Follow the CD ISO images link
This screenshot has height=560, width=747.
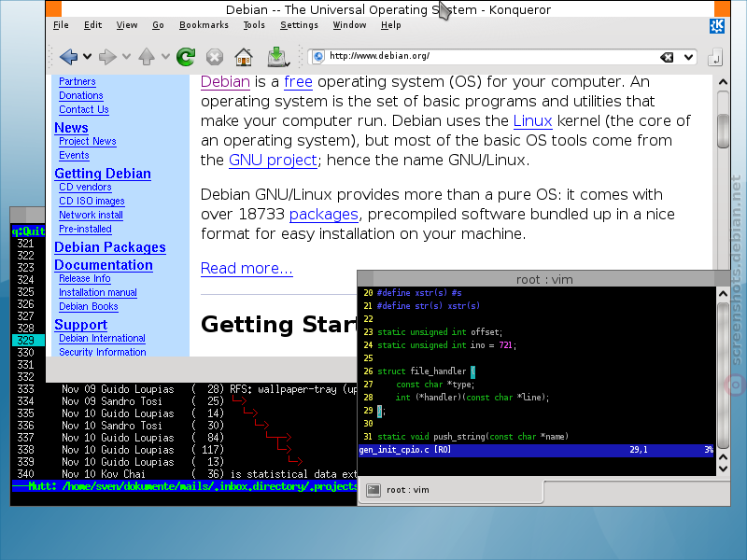tap(92, 201)
